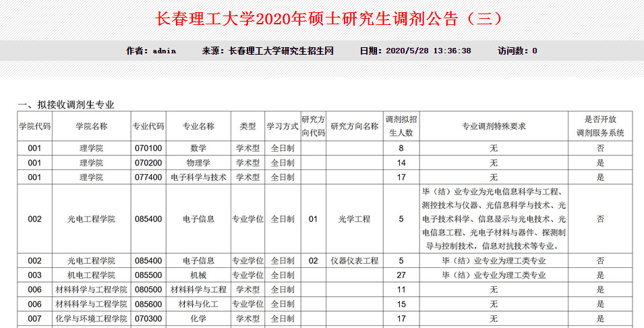Viewport: 644px width, 328px height.
Task: Click the 仪器仪表工程 research direction cell
Action: click(355, 261)
